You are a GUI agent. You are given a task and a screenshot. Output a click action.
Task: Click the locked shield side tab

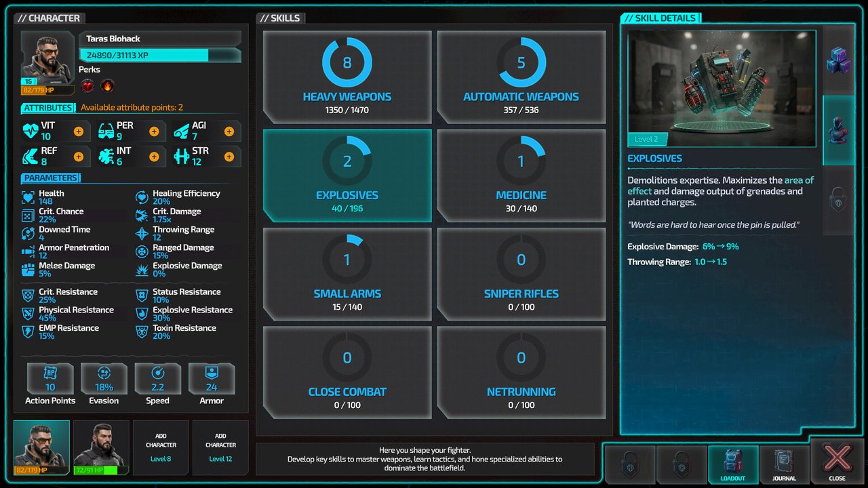tap(838, 201)
